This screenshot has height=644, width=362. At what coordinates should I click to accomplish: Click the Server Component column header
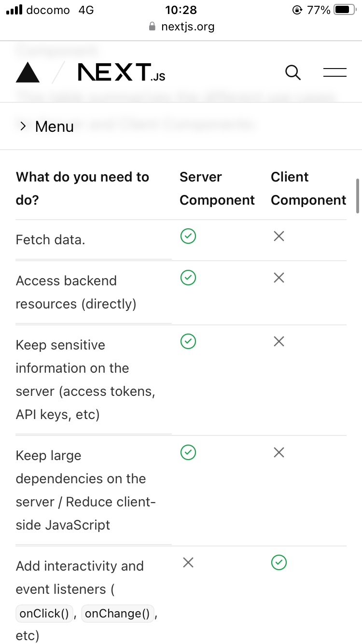point(217,188)
